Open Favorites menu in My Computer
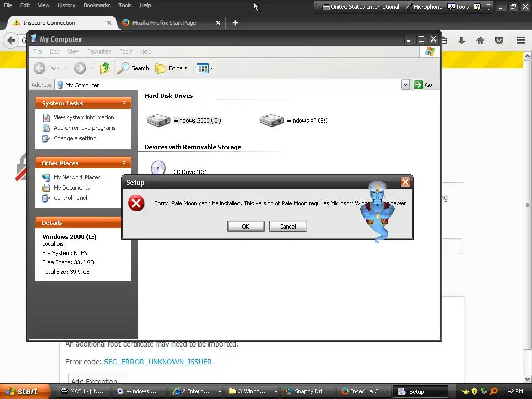This screenshot has width=532, height=399. (x=99, y=51)
